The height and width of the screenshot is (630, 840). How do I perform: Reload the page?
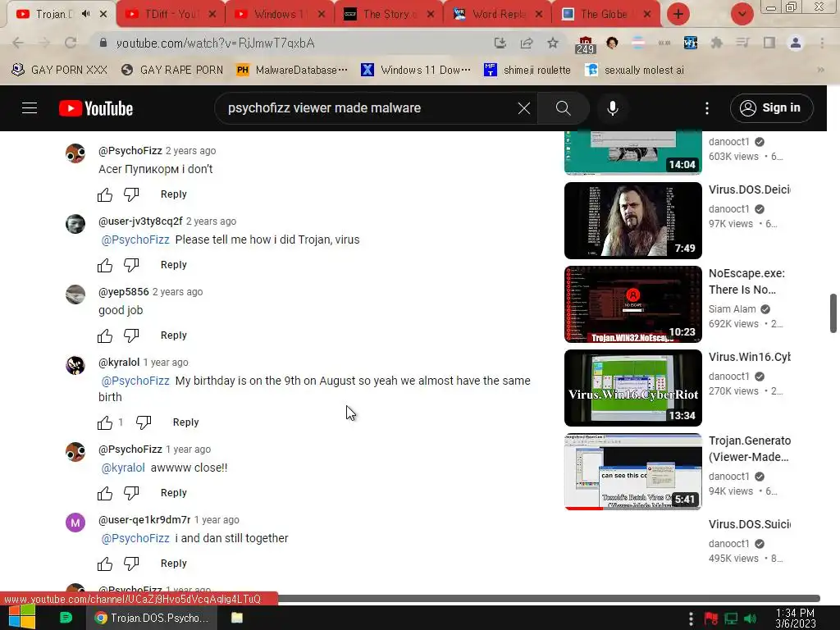(71, 43)
